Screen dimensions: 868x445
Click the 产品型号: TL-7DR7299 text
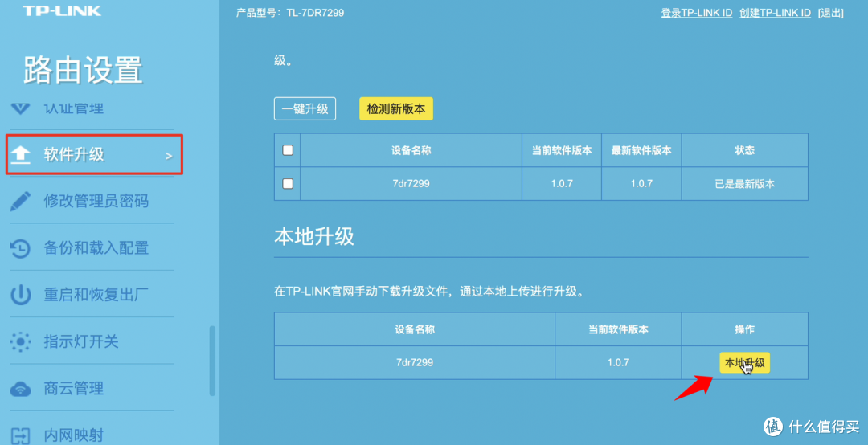pos(290,13)
